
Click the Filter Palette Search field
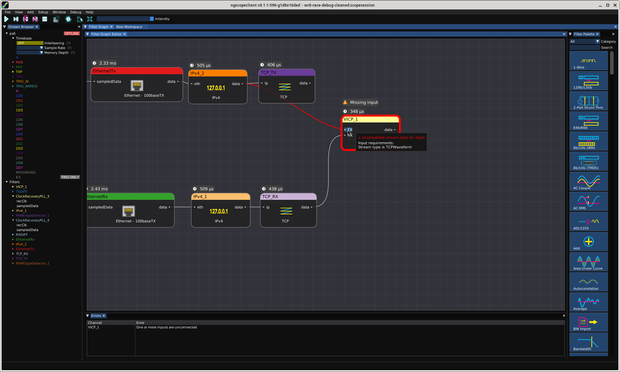[x=585, y=47]
